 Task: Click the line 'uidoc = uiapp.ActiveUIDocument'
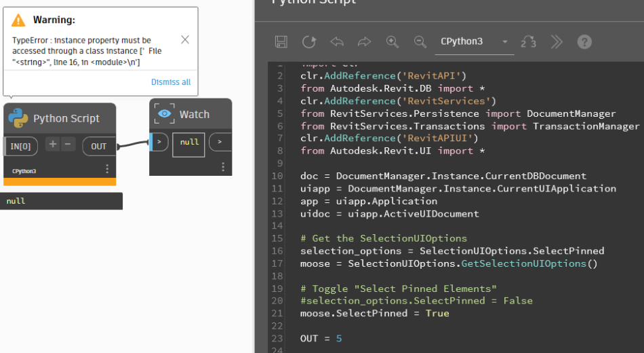point(389,214)
